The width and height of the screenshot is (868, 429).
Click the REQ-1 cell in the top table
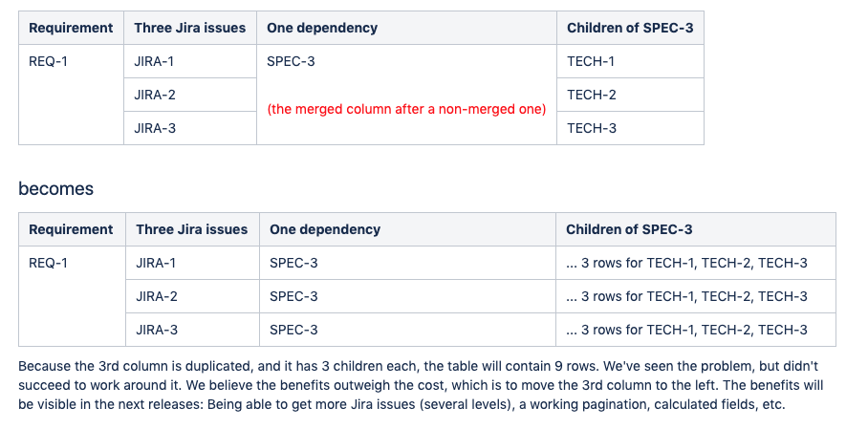click(x=48, y=62)
